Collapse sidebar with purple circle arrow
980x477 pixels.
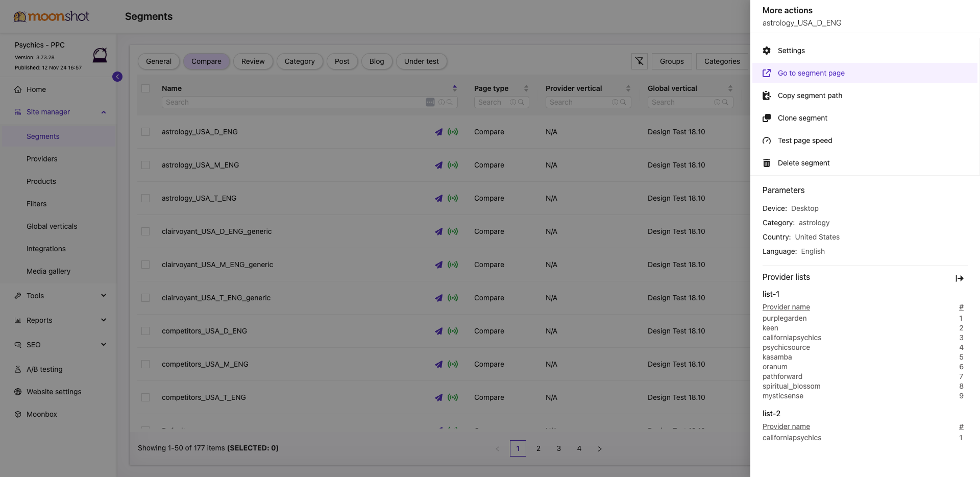117,77
